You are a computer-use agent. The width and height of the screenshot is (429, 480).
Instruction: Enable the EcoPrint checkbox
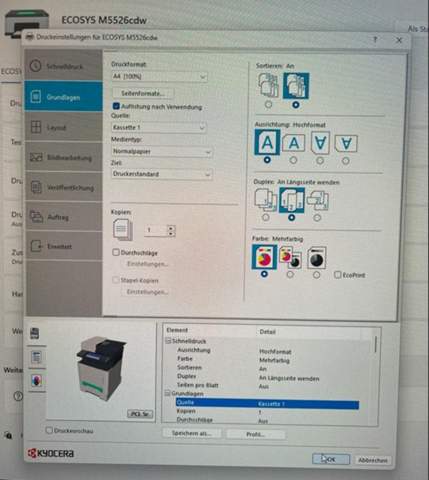(338, 275)
